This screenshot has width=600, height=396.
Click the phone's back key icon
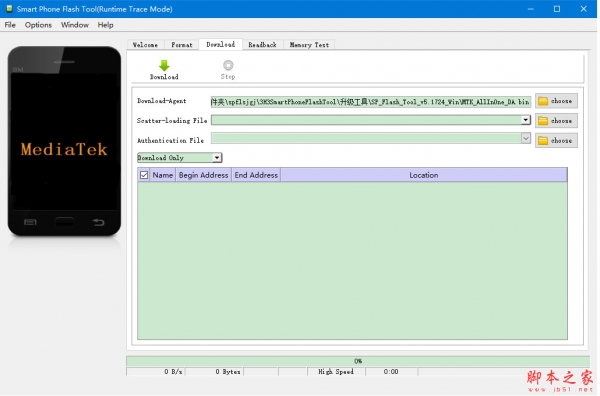tap(98, 222)
